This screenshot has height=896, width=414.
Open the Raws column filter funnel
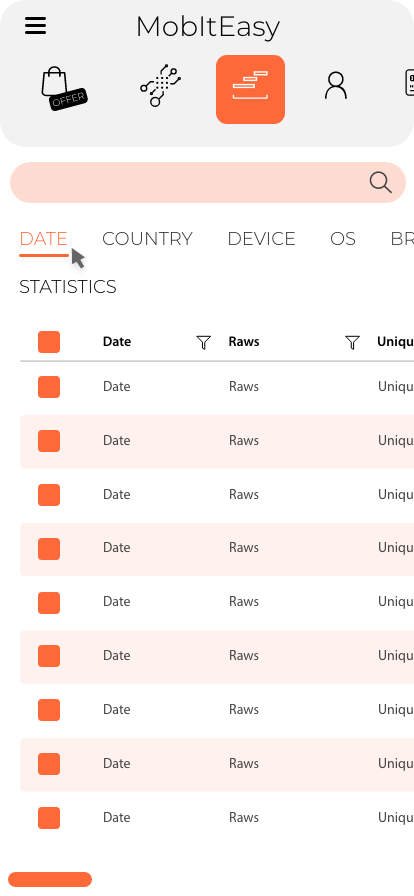(353, 342)
